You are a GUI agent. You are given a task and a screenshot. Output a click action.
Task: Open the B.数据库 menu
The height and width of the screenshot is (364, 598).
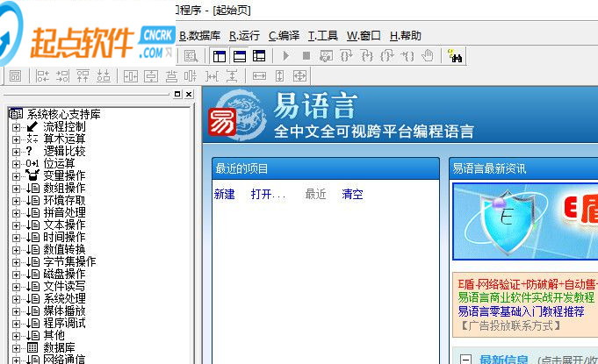(200, 36)
